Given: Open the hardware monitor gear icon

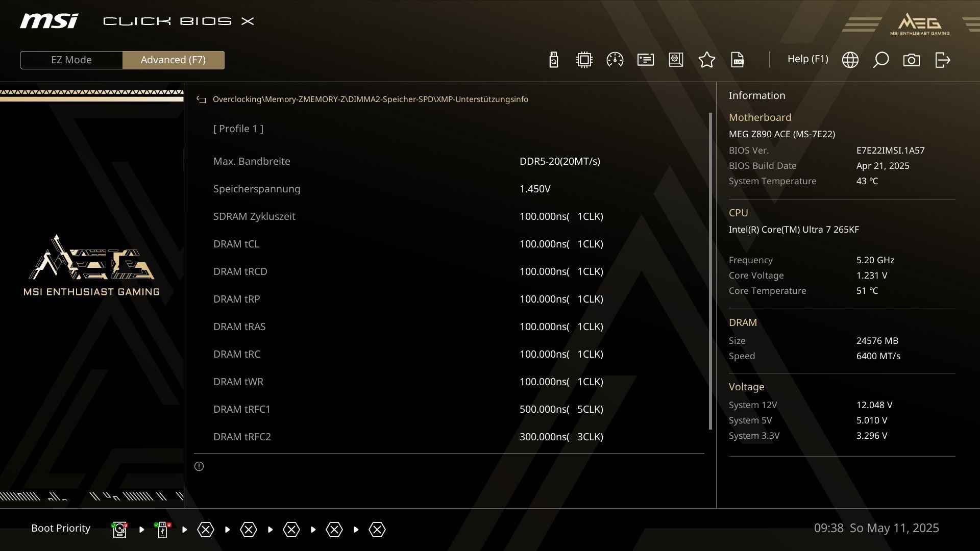Looking at the screenshot, I should pos(676,60).
